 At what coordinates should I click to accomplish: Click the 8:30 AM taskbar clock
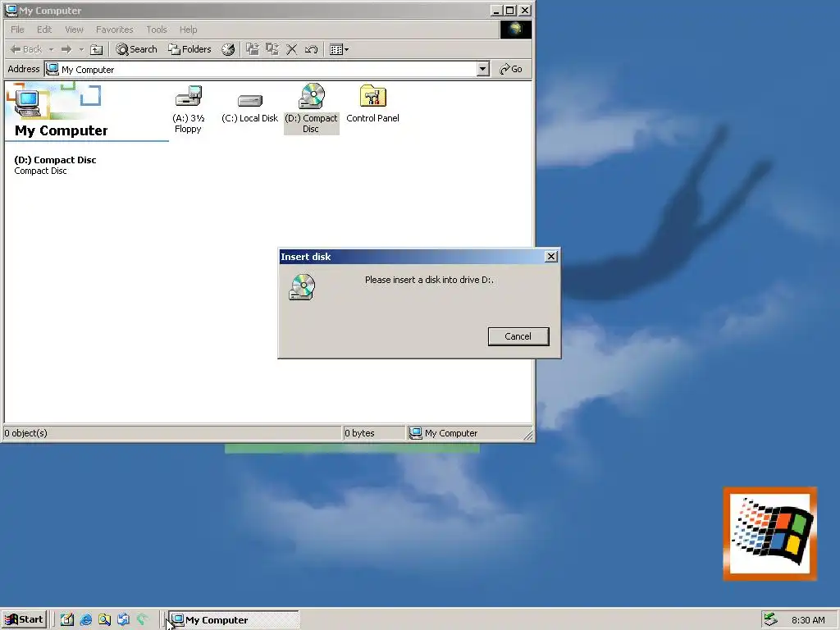(x=808, y=620)
